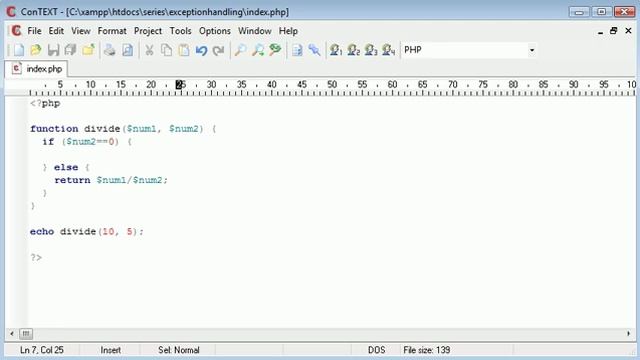Click the '<?php' opening tag
The height and width of the screenshot is (360, 640).
click(45, 104)
